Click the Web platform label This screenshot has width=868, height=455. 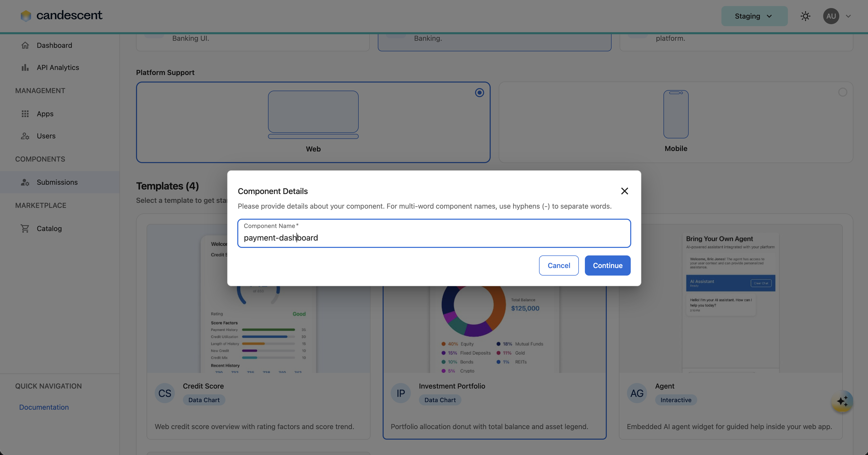click(313, 149)
